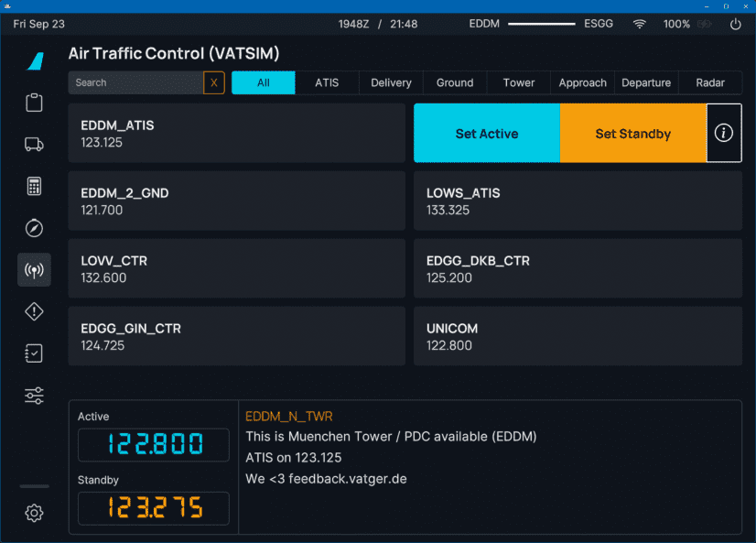This screenshot has height=543, width=756.
Task: Click the Search input field
Action: [x=135, y=82]
